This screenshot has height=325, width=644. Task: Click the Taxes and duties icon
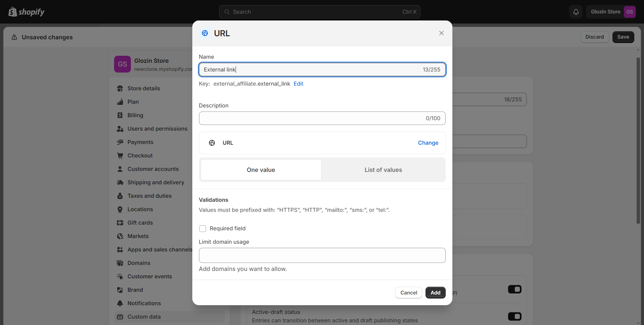(120, 196)
